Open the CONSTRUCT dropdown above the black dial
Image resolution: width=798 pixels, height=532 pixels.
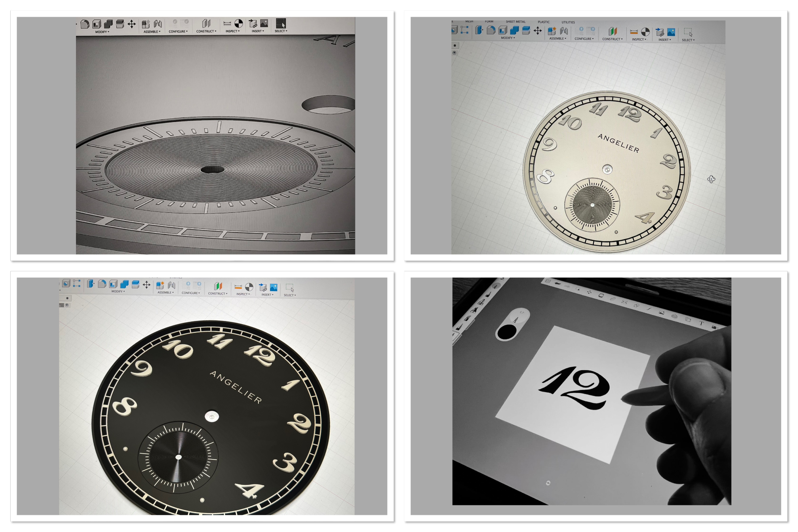[218, 293]
